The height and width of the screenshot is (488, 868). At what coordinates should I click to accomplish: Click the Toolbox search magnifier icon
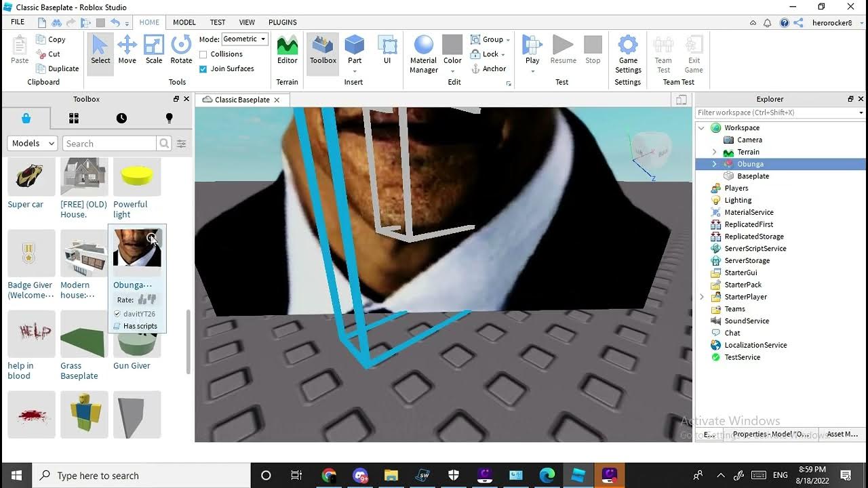tap(164, 144)
